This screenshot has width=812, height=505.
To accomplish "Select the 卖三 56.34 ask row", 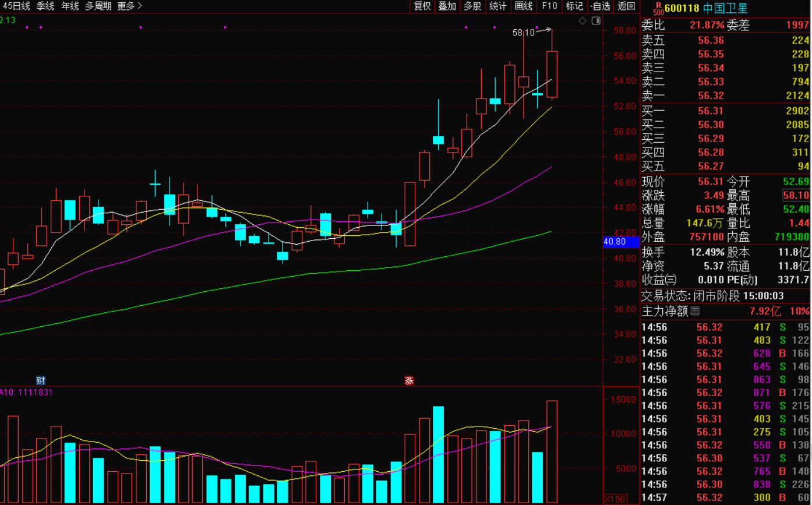I will click(x=726, y=68).
